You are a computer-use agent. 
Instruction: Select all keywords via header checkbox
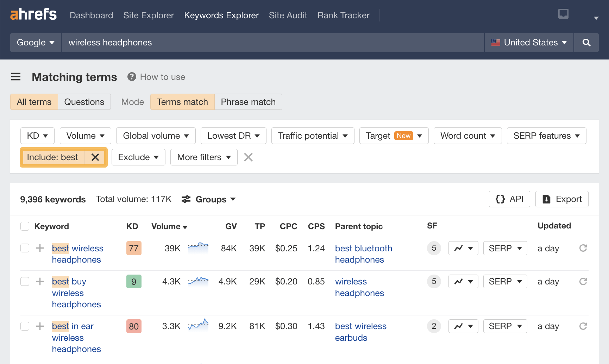pos(25,226)
